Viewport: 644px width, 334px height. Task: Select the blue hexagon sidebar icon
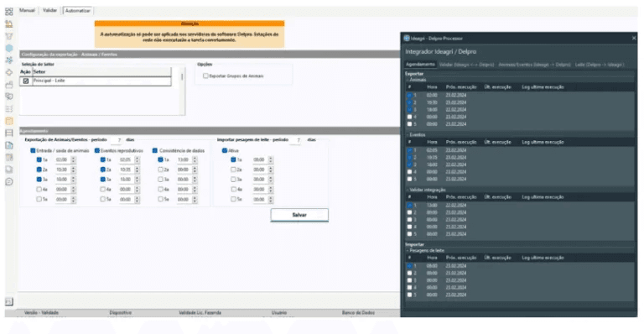(x=9, y=48)
